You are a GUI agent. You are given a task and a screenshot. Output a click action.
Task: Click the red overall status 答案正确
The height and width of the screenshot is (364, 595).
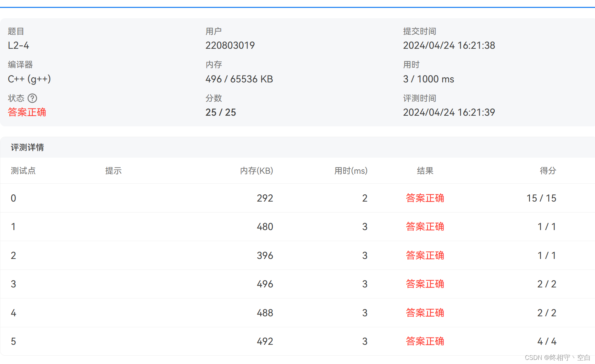click(27, 112)
